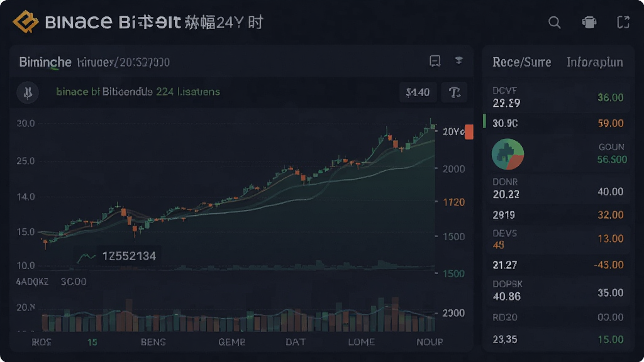Screen dimensions: 644x362
Task: Click the GOUN 56.500 value
Action: [x=612, y=159]
